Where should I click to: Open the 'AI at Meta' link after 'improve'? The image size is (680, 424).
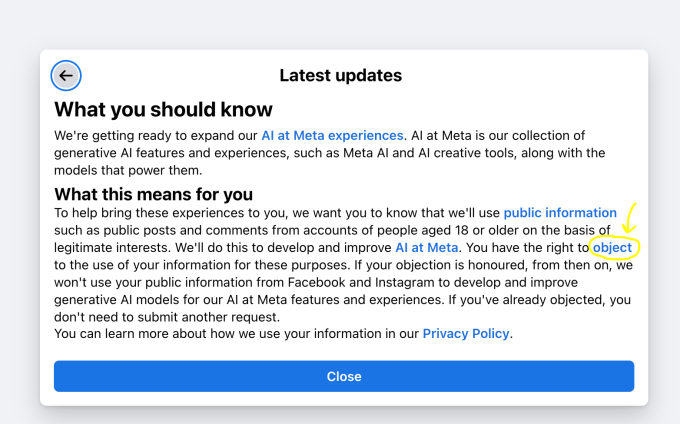tap(427, 247)
